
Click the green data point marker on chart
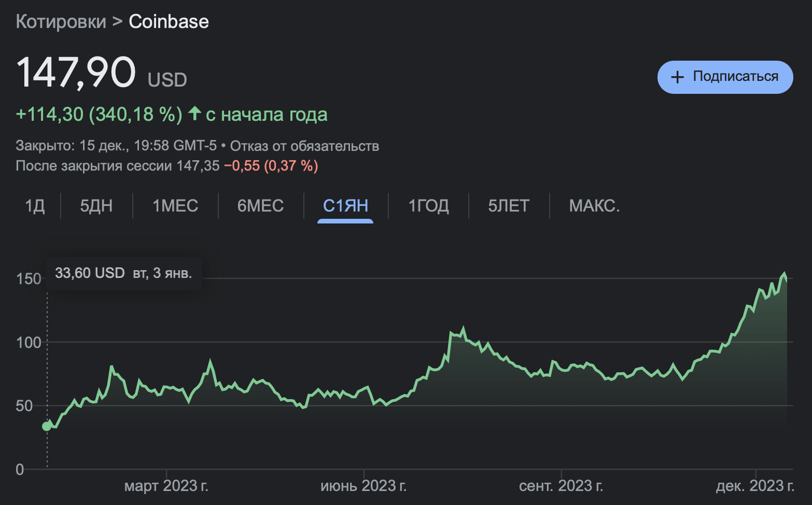(47, 426)
